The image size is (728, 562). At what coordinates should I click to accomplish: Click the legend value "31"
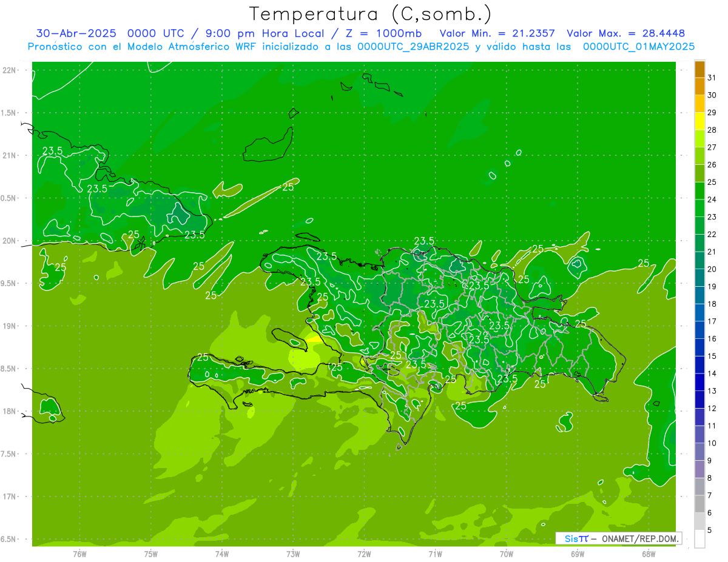pyautogui.click(x=712, y=78)
